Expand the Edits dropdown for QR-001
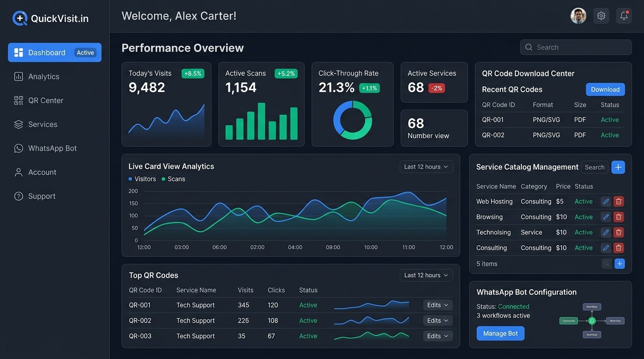Image resolution: width=644 pixels, height=359 pixels. 438,305
